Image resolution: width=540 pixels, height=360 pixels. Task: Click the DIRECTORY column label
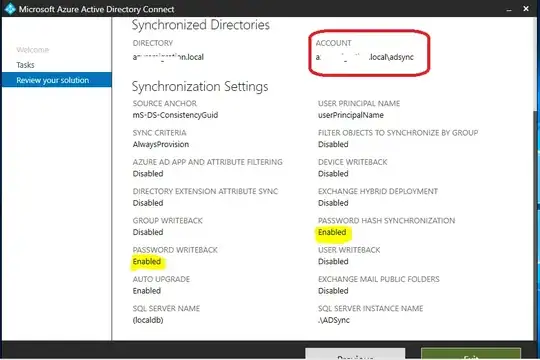153,43
